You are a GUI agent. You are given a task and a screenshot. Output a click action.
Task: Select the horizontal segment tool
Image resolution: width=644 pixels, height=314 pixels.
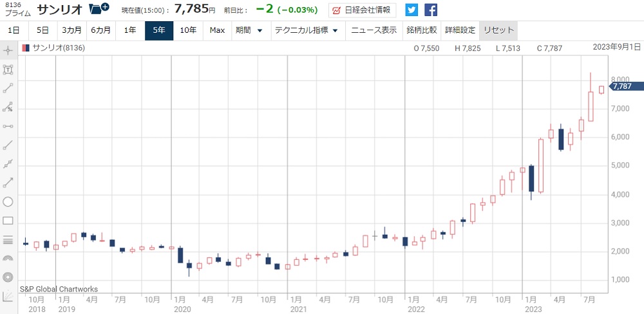pyautogui.click(x=8, y=126)
